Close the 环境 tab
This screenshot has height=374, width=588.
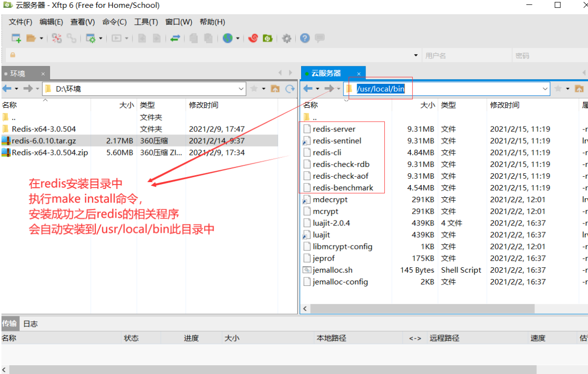click(x=43, y=74)
